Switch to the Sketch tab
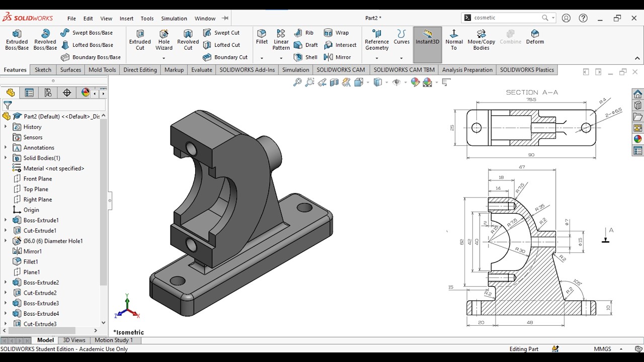Viewport: 644px width, 362px height. [x=43, y=70]
